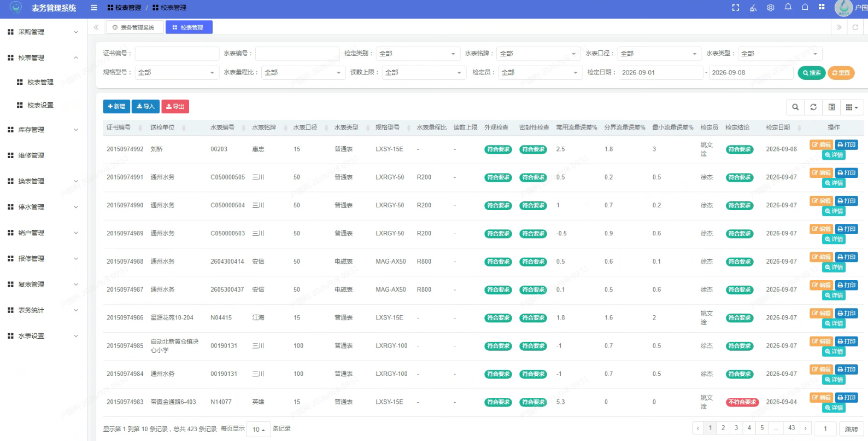Screen dimensions: 868x441
Task: Click 编辑 for certificate 20150974991
Action: pos(822,173)
